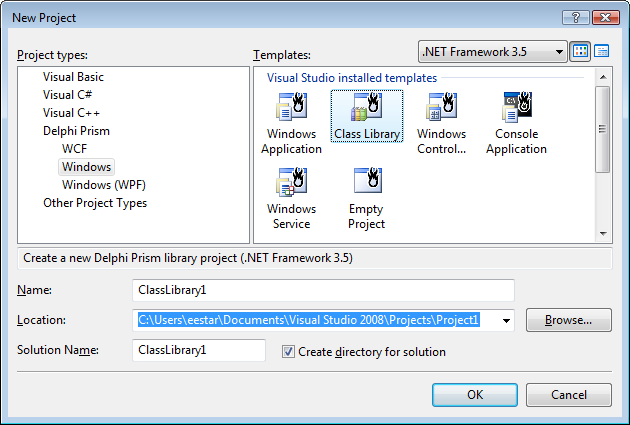630x425 pixels.
Task: Select the Class Library template icon
Action: tap(366, 107)
